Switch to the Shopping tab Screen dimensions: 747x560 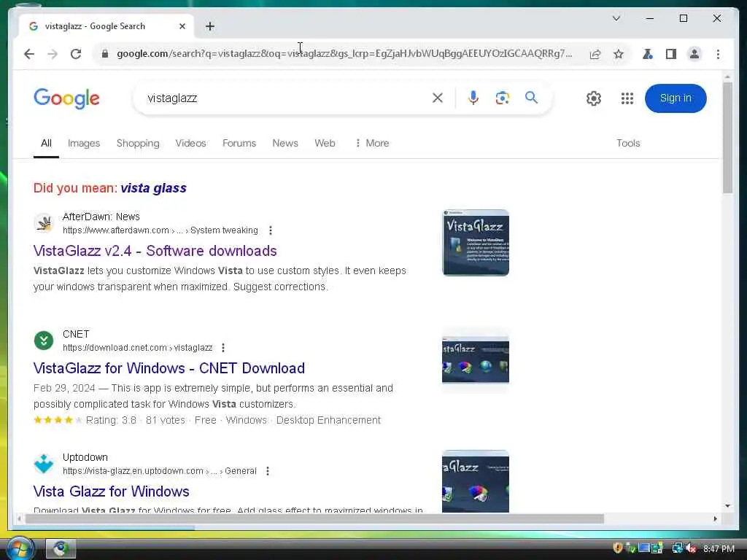(x=138, y=144)
